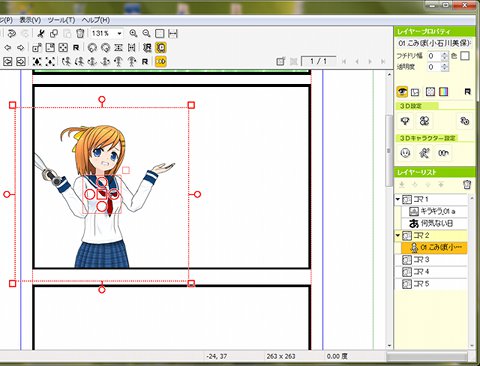
Task: Collapse the コマ 1 tree node
Action: (398, 199)
